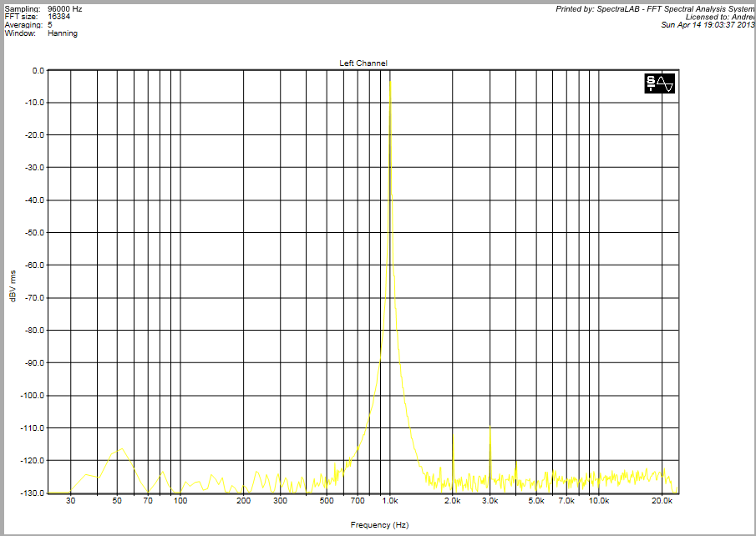Click the "3.0k" frequency axis tick label

tap(490, 501)
